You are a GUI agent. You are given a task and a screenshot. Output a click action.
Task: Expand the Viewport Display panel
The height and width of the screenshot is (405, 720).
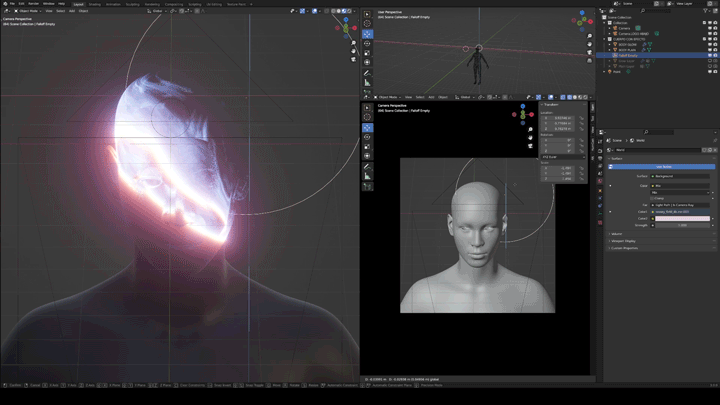coord(624,241)
